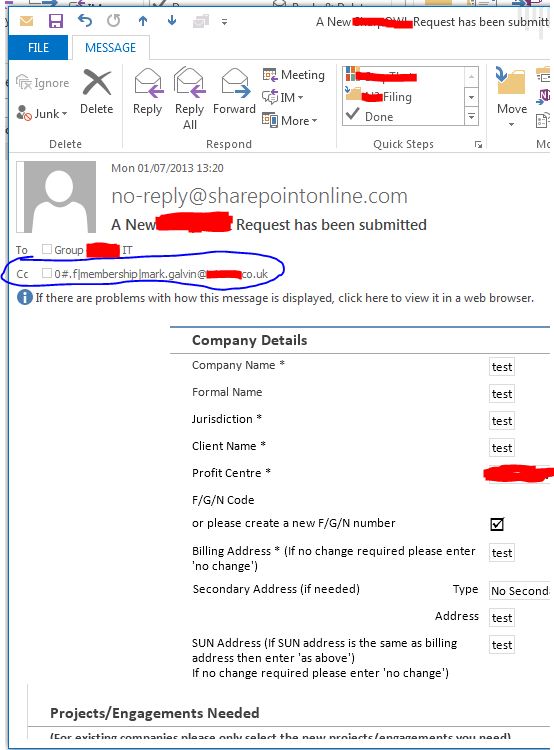Delete this email using the X icon

(97, 92)
